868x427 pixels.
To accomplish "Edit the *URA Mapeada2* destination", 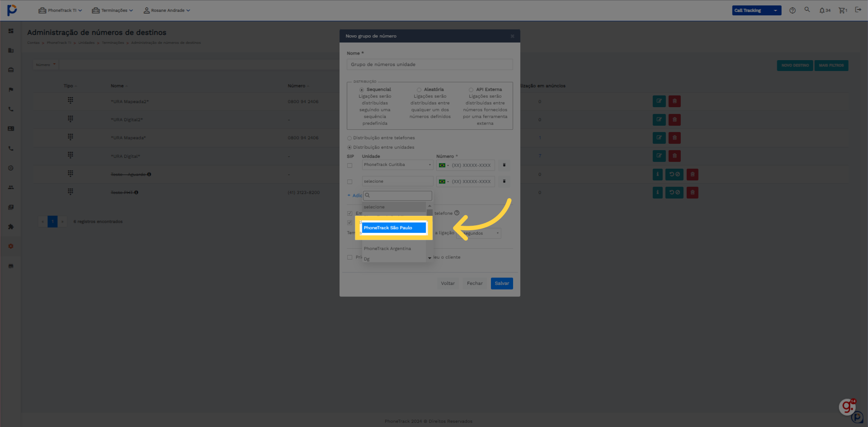I will (x=659, y=101).
